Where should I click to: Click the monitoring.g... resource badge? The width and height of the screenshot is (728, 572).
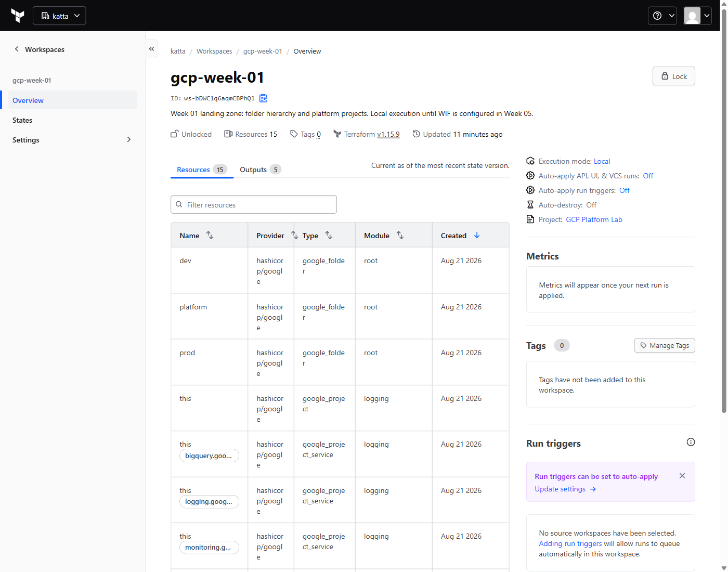point(209,547)
